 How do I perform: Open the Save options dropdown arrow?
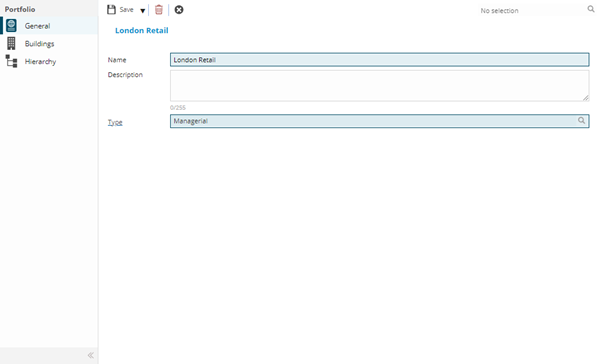pyautogui.click(x=142, y=11)
